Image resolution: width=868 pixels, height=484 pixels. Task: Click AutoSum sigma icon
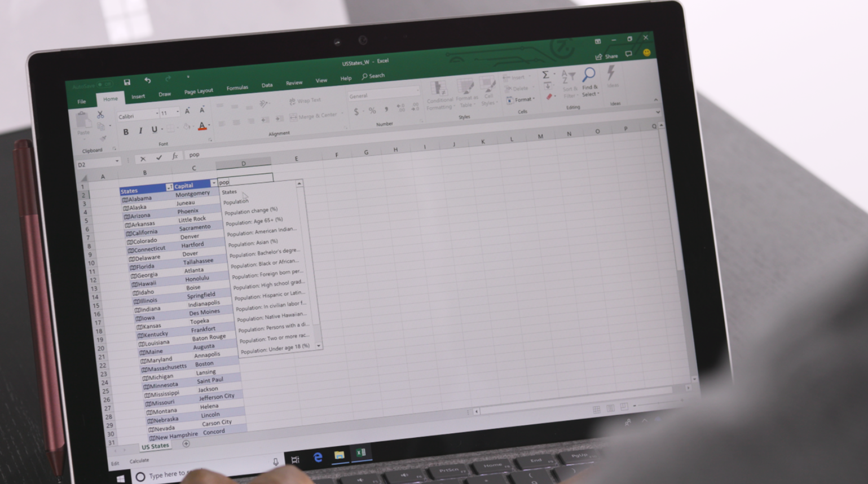[x=545, y=74]
